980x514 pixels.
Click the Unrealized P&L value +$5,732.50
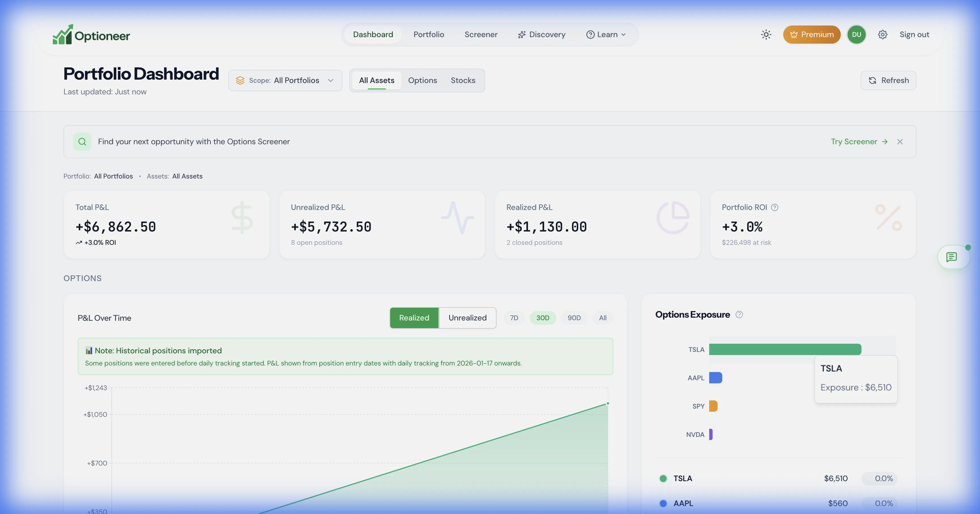(x=331, y=227)
